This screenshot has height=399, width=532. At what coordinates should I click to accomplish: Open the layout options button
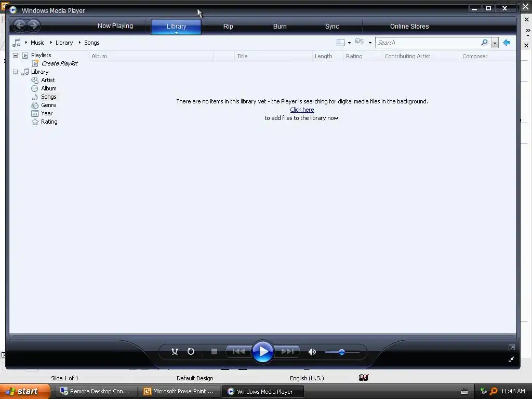340,43
